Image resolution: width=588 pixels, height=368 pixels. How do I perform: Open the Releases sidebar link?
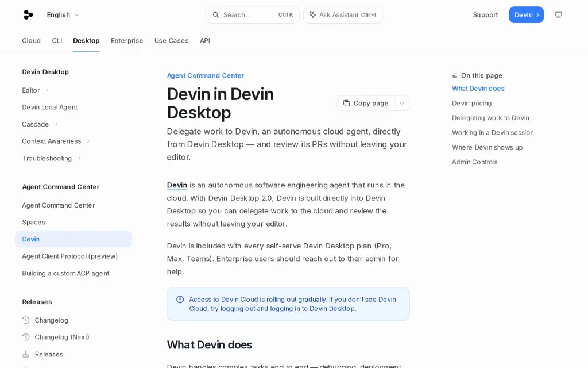(x=49, y=354)
